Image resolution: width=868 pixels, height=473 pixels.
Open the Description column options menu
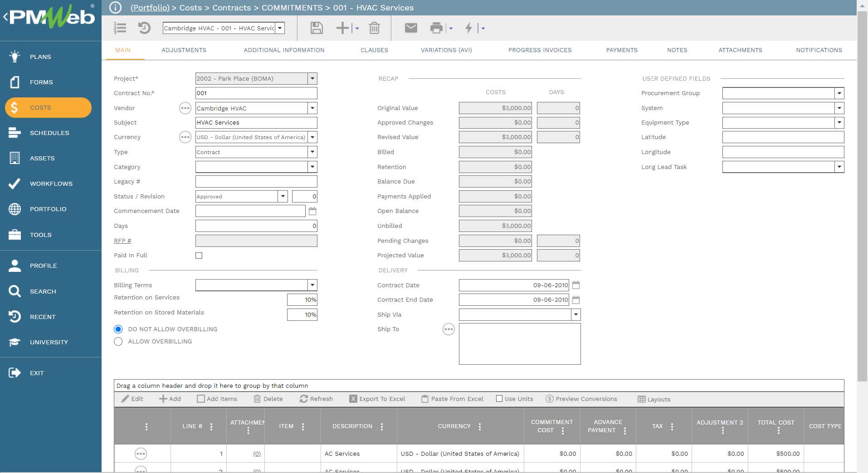[x=382, y=426]
